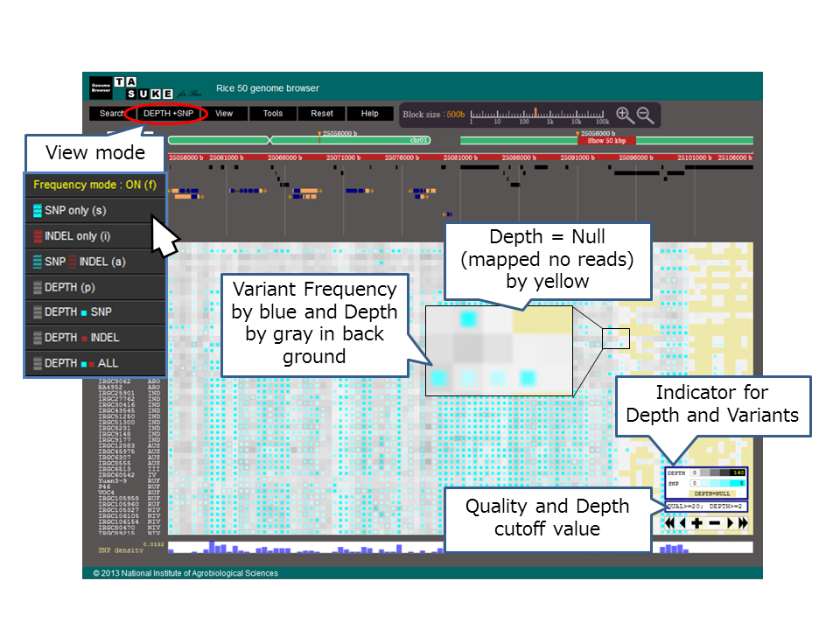840x630 pixels.
Task: Click sample row IRGC51300
Action: [x=129, y=422]
